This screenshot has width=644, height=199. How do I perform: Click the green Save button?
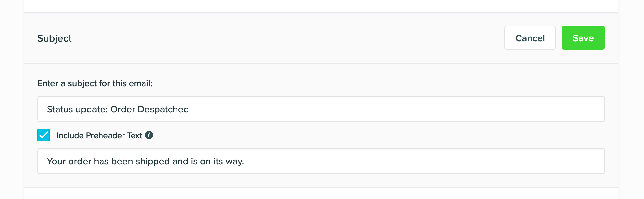[583, 38]
